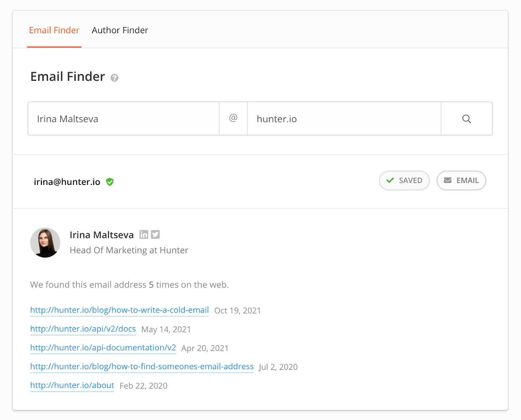The width and height of the screenshot is (521, 420).
Task: Open the how-to-write-a-cold-email blog link
Action: pos(120,310)
